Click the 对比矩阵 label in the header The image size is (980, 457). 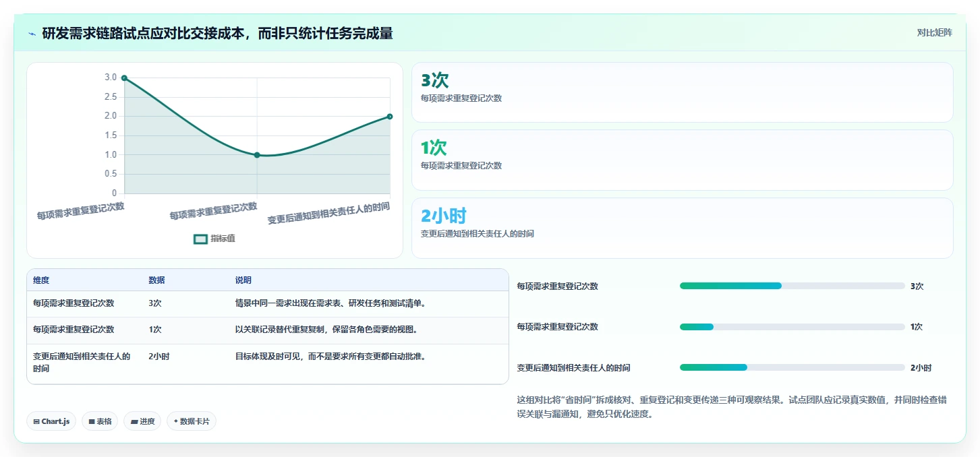(934, 32)
